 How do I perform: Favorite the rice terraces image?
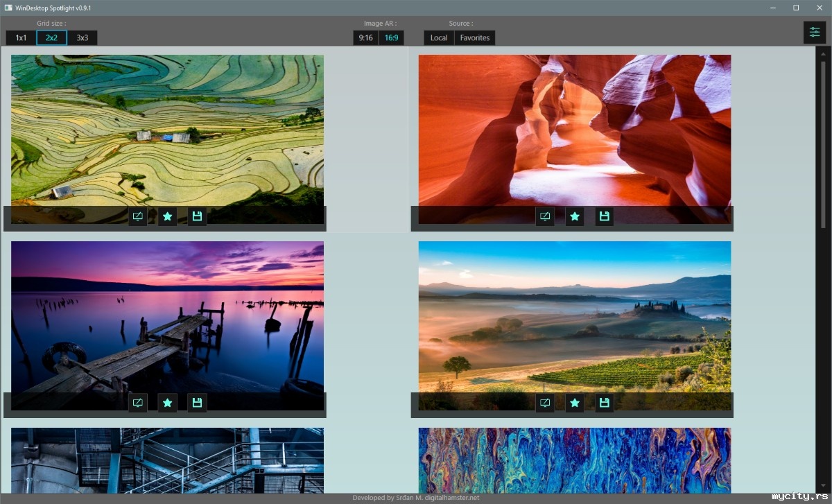(167, 217)
